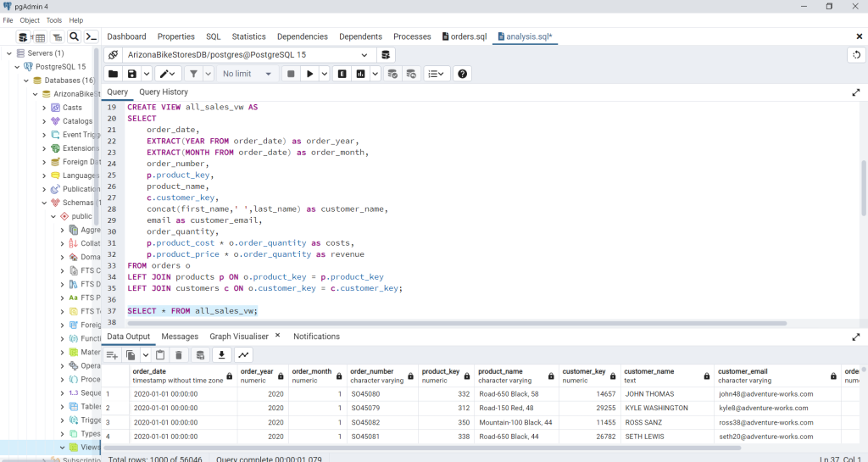
Task: Open the Tools menu
Action: [x=53, y=20]
